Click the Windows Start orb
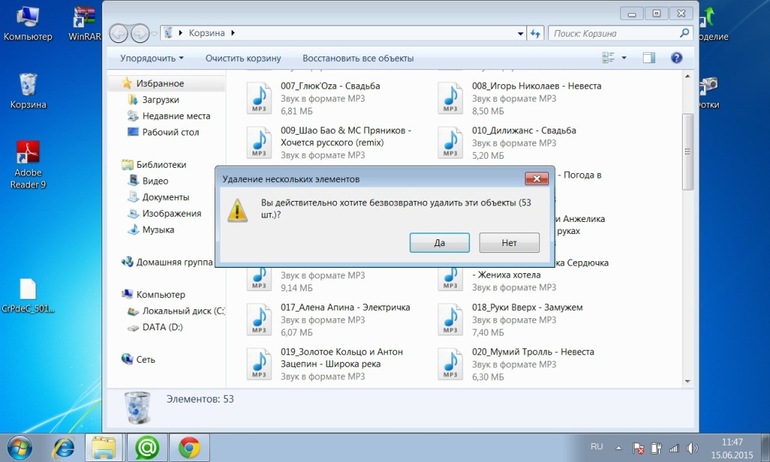This screenshot has height=462, width=770. tap(20, 448)
